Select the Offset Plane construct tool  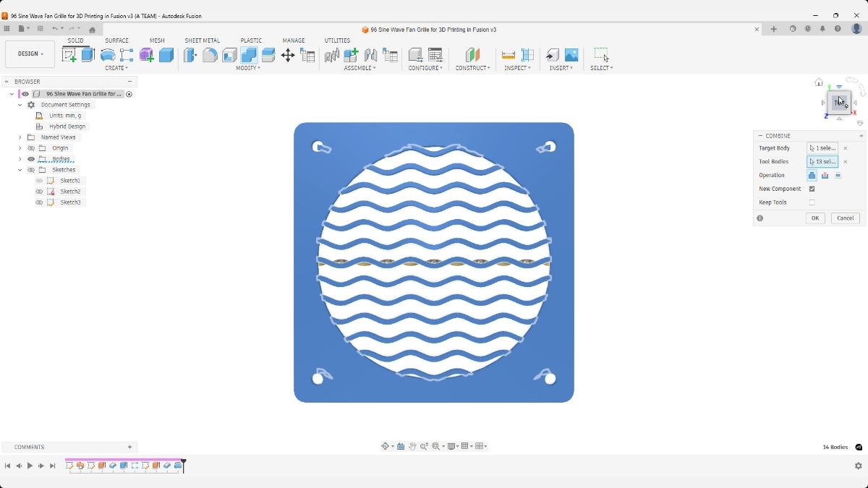click(x=472, y=55)
